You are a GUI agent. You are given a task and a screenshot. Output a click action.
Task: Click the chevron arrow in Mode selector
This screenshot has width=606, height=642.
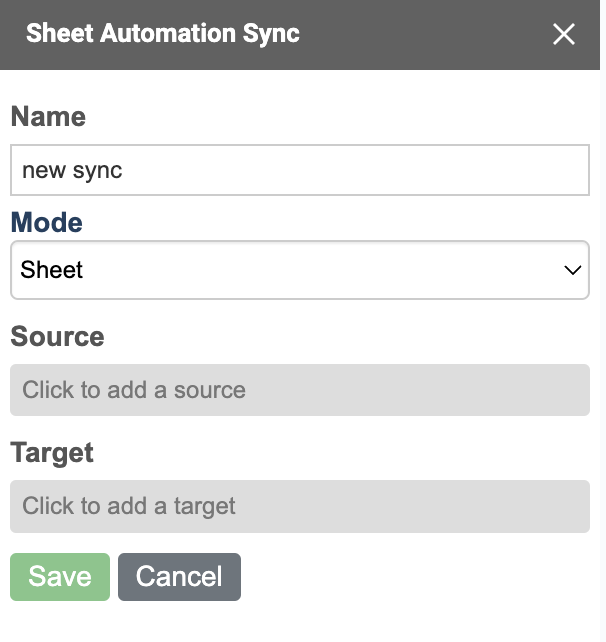(x=573, y=270)
